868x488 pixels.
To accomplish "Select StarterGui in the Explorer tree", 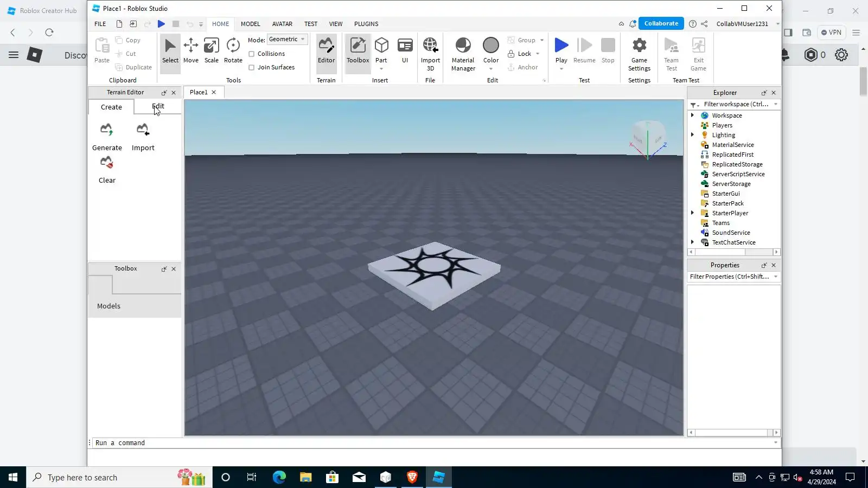I will (x=726, y=194).
